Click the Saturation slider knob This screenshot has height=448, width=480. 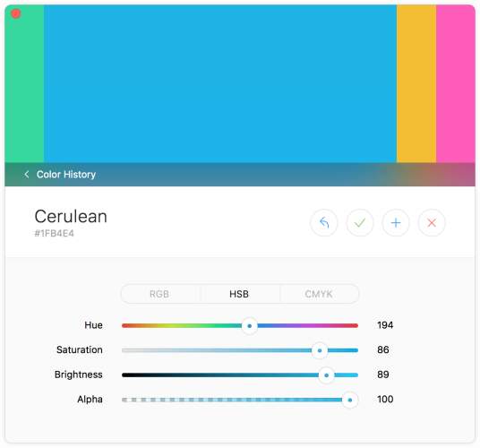(x=320, y=350)
